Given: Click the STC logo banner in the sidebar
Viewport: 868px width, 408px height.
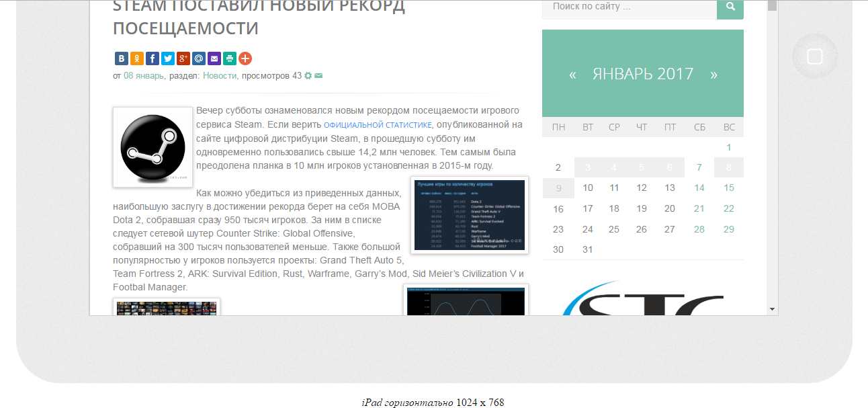Looking at the screenshot, I should [643, 297].
